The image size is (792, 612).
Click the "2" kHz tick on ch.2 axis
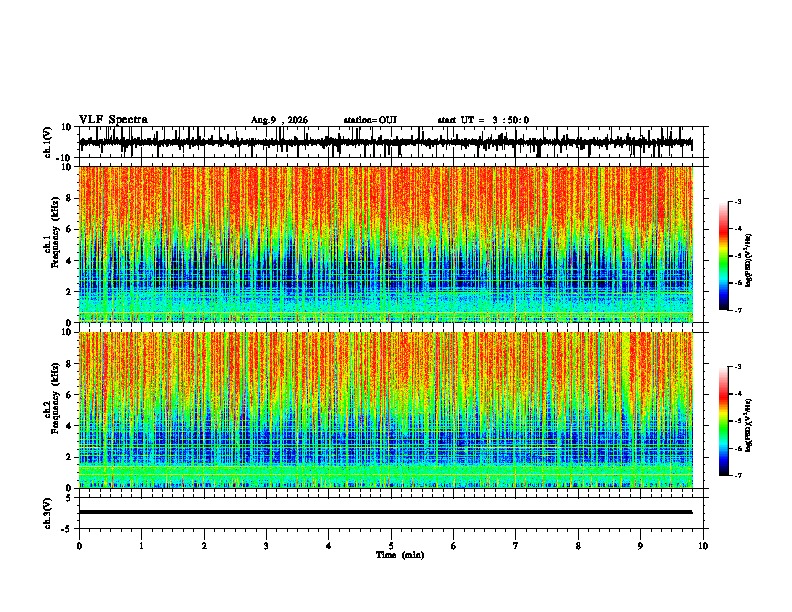pos(69,457)
